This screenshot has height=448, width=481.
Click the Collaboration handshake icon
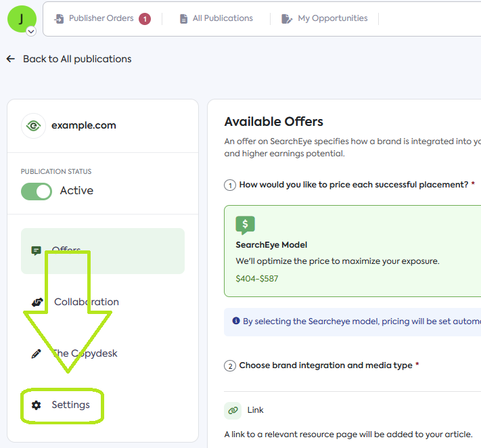coord(37,302)
